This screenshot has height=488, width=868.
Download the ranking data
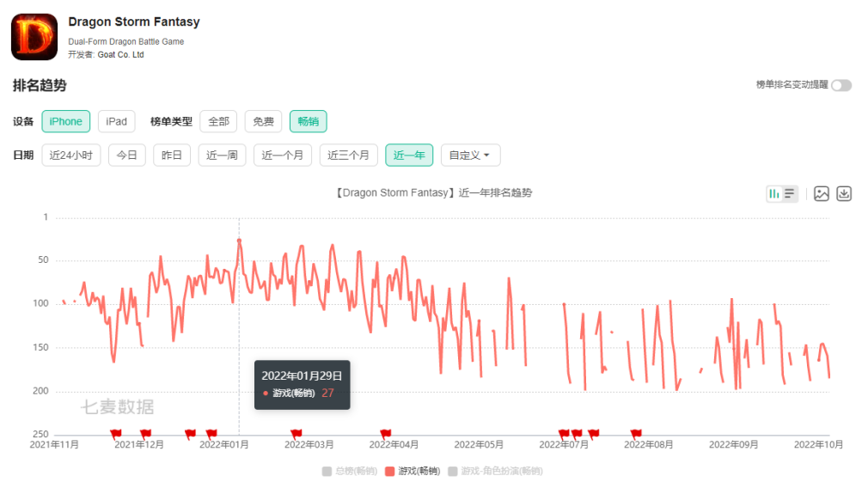(844, 193)
